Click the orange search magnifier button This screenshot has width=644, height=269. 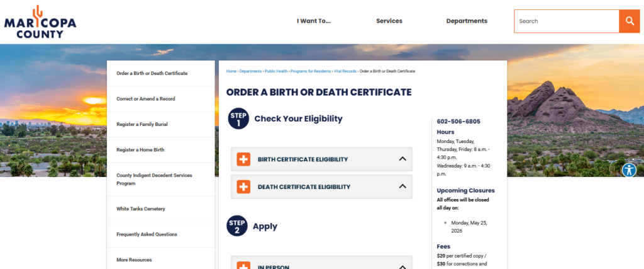coord(629,21)
